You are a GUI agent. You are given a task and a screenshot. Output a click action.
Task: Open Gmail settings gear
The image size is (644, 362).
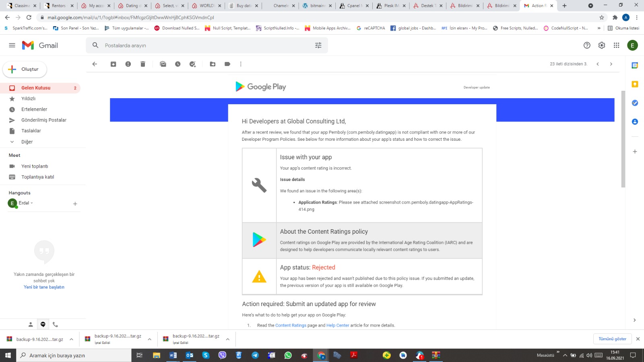pyautogui.click(x=602, y=45)
